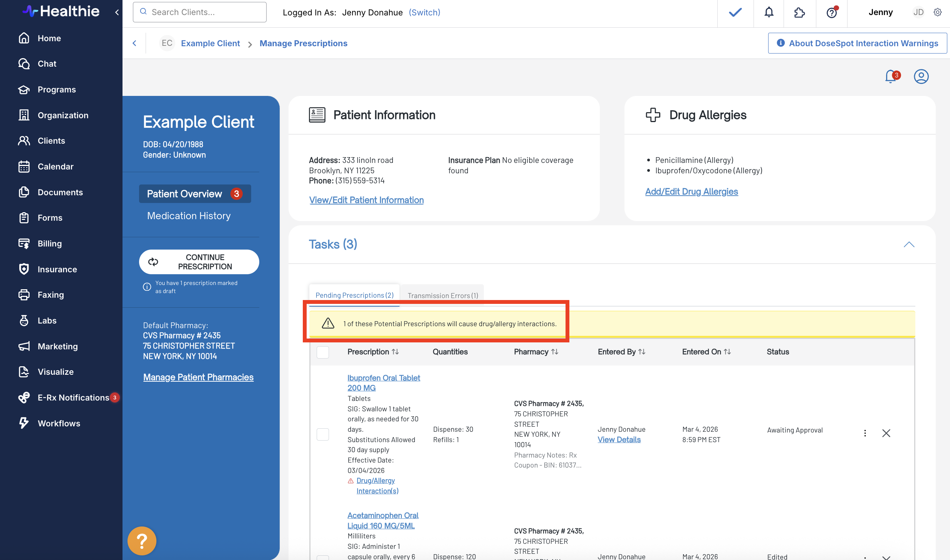The height and width of the screenshot is (560, 950).
Task: Open the orange help bubble button
Action: point(142,541)
